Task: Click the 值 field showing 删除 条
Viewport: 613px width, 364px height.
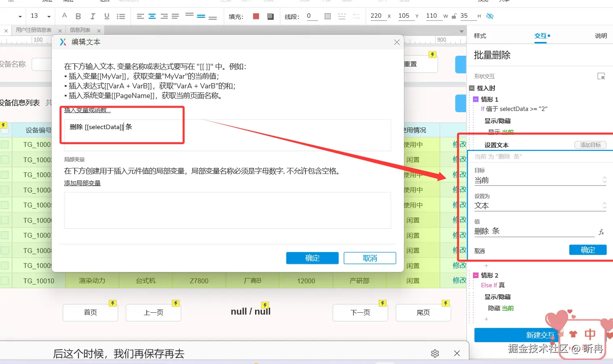Action: point(534,231)
